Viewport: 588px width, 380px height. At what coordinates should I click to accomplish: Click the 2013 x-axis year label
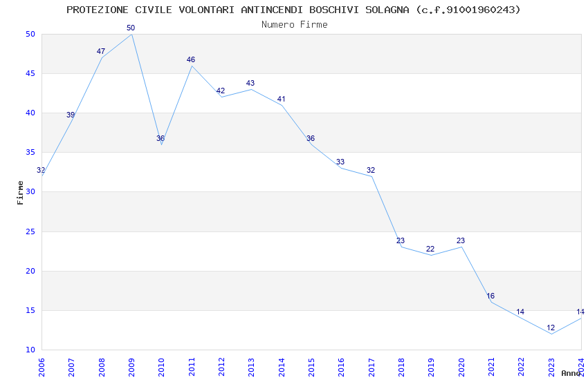tap(251, 368)
